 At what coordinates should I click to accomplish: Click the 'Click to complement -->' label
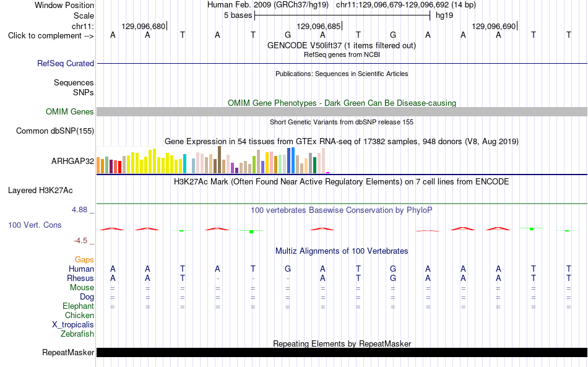coord(51,36)
